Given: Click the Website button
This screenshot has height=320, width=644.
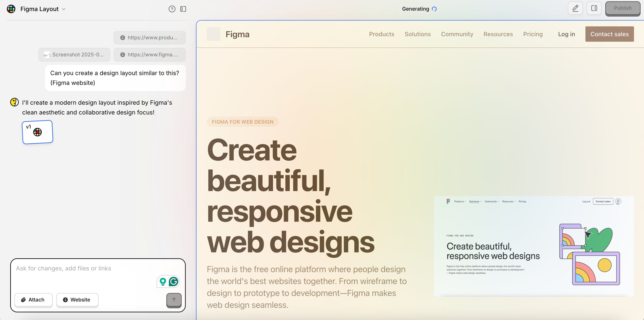Looking at the screenshot, I should pyautogui.click(x=77, y=300).
